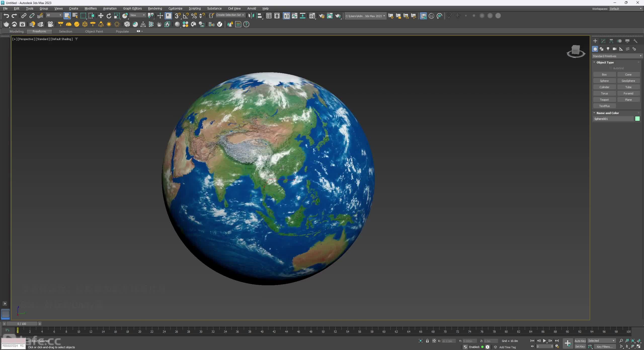
Task: Open the selection filter All dropdown
Action: point(54,15)
